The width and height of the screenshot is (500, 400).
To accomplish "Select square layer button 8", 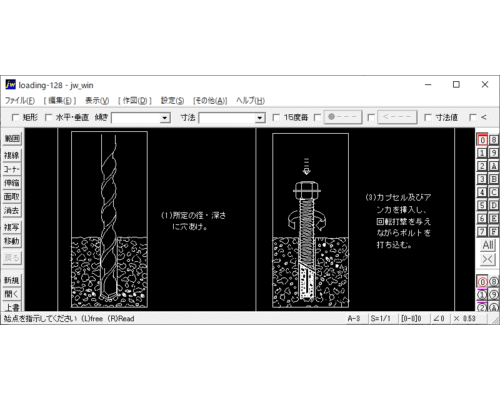I will tap(494, 140).
